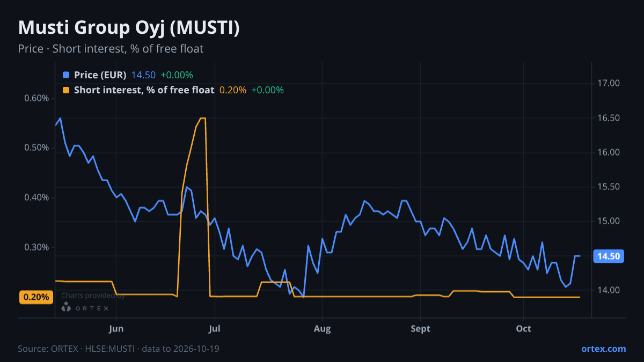Toggle the Short interest, % of free float legend label

tap(144, 90)
